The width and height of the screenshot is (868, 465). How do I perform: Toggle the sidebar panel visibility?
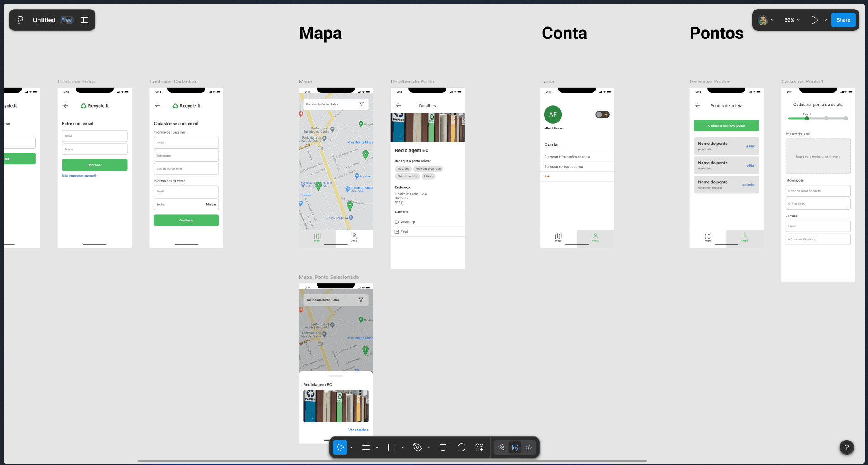tap(85, 20)
